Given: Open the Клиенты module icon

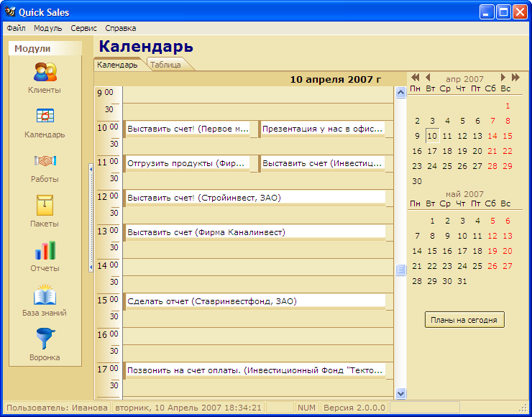Looking at the screenshot, I should pyautogui.click(x=45, y=72).
